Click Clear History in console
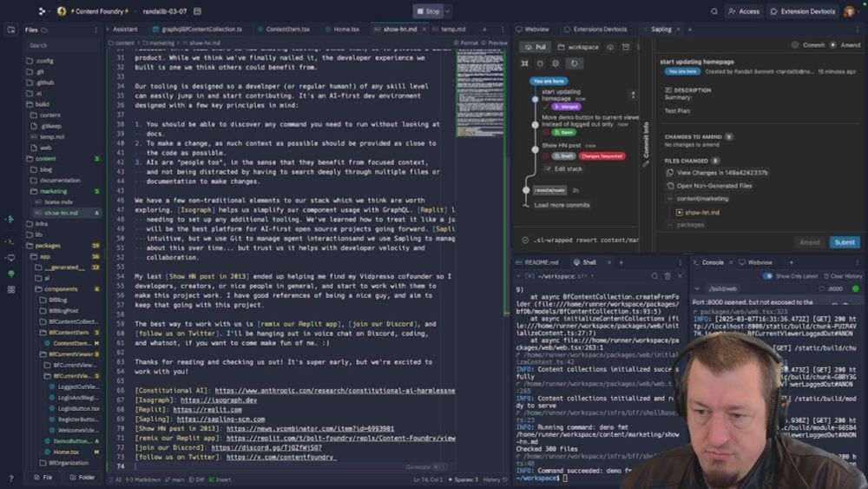Viewport: 868px width, 489px height. [843, 276]
